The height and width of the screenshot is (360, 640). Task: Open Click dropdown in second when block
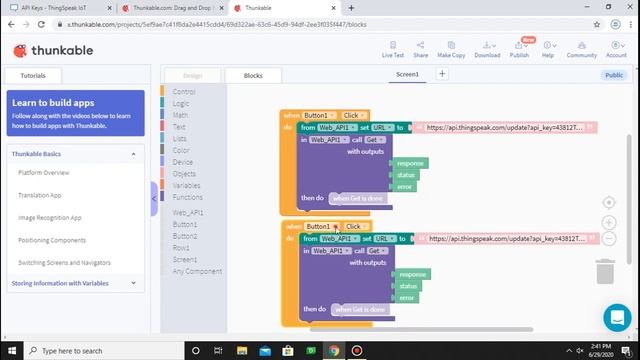(356, 227)
